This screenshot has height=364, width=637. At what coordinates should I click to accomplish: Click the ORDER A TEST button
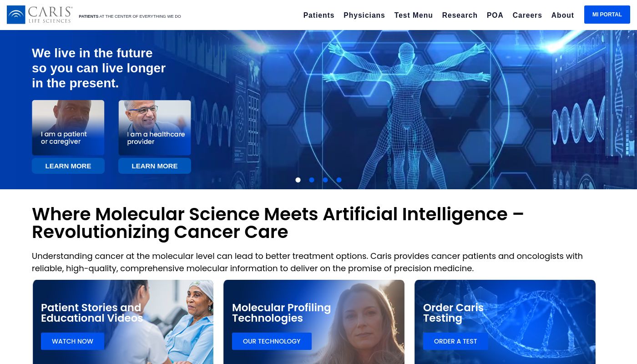tap(455, 341)
